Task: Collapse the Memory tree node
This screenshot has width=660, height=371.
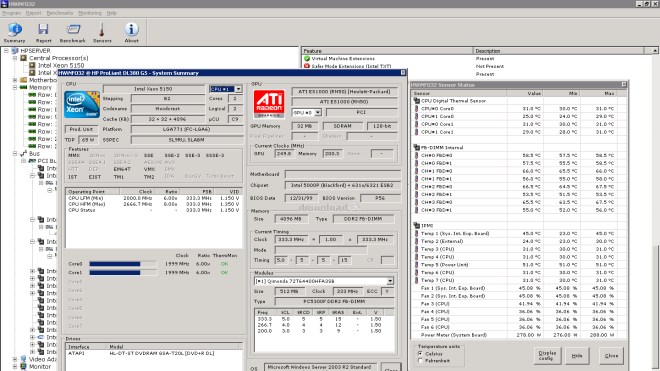Action: pyautogui.click(x=15, y=88)
